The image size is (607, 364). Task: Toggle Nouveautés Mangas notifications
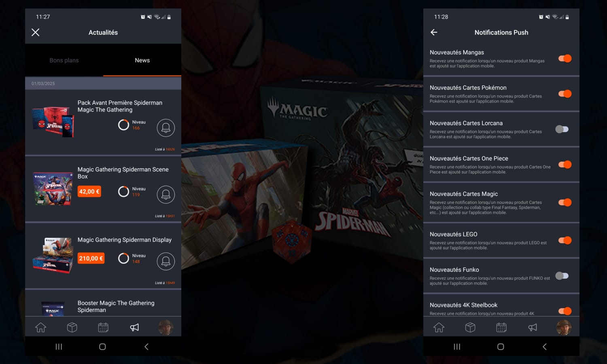click(565, 59)
